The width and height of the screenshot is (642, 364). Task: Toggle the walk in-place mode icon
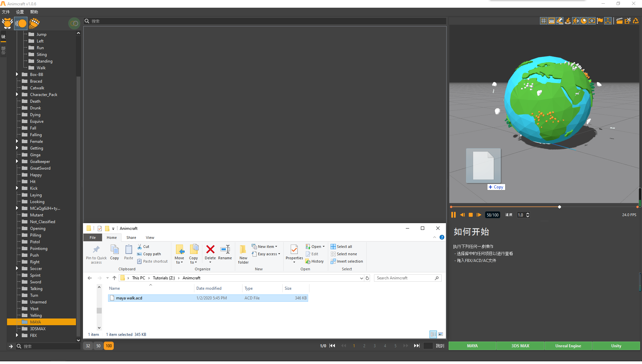pyautogui.click(x=567, y=21)
